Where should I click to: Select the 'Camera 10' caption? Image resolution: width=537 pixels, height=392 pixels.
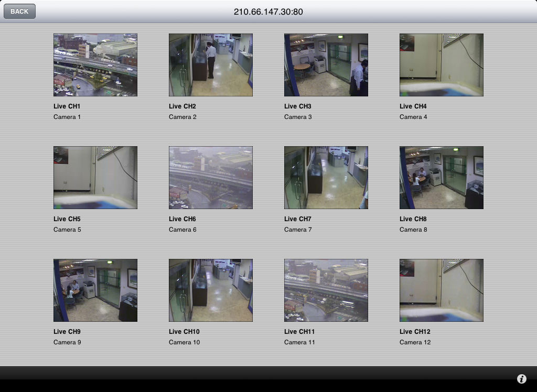click(x=184, y=342)
